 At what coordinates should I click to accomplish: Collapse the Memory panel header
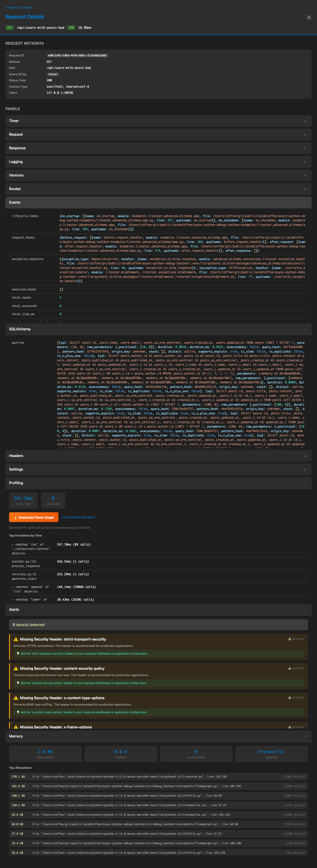click(158, 736)
